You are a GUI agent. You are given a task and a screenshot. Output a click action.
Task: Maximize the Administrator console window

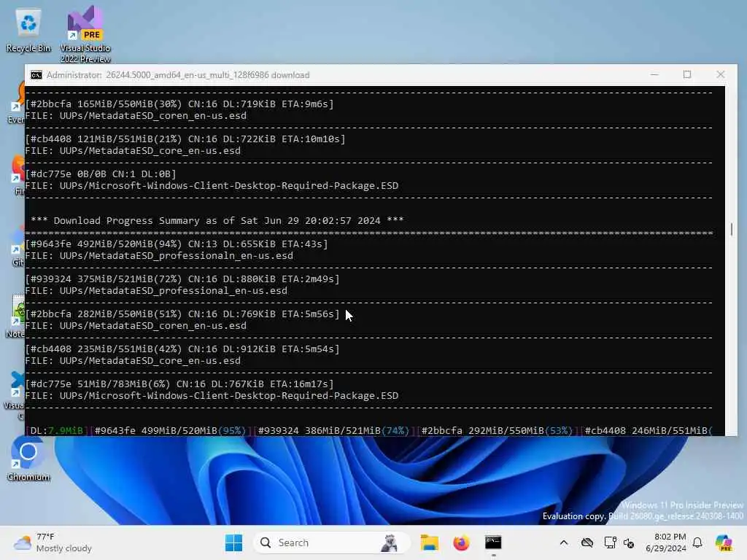tap(687, 75)
